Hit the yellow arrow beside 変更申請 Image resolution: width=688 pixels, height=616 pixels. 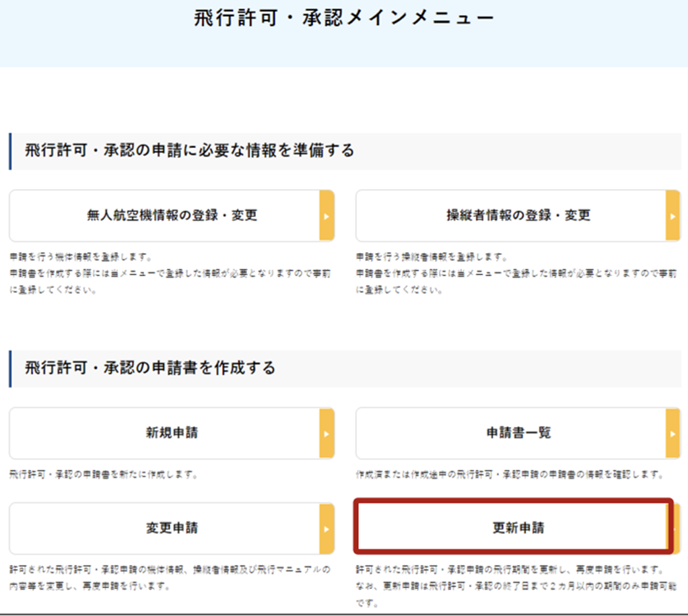326,528
